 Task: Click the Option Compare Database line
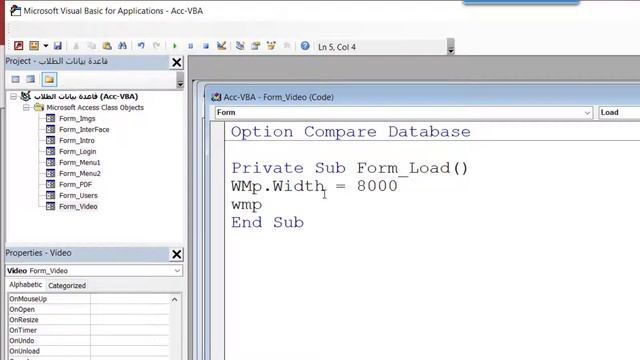point(351,132)
